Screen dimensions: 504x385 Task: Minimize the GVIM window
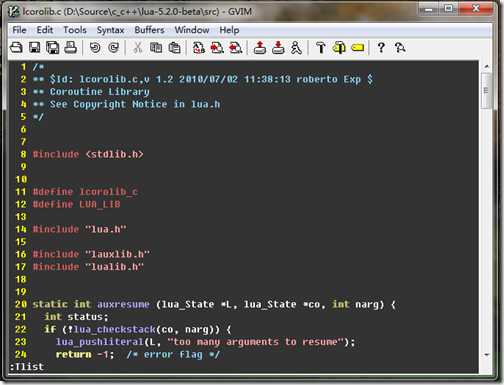click(x=429, y=9)
